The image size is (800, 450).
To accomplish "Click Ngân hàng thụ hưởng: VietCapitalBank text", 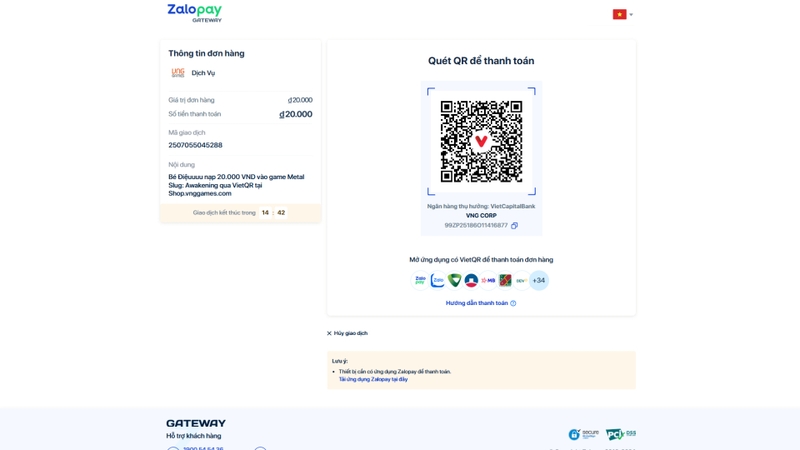I will pos(481,207).
